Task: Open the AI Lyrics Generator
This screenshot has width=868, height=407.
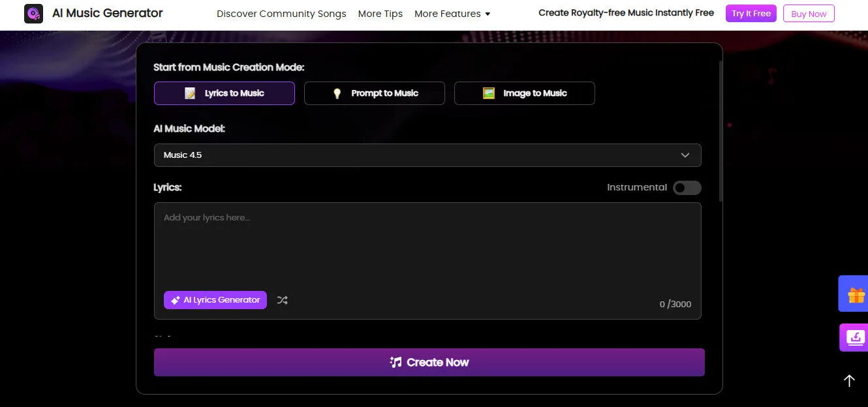Action: (215, 300)
